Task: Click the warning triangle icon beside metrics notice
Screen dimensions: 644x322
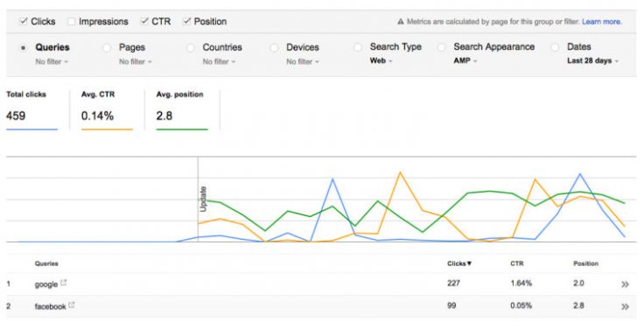Action: [401, 22]
